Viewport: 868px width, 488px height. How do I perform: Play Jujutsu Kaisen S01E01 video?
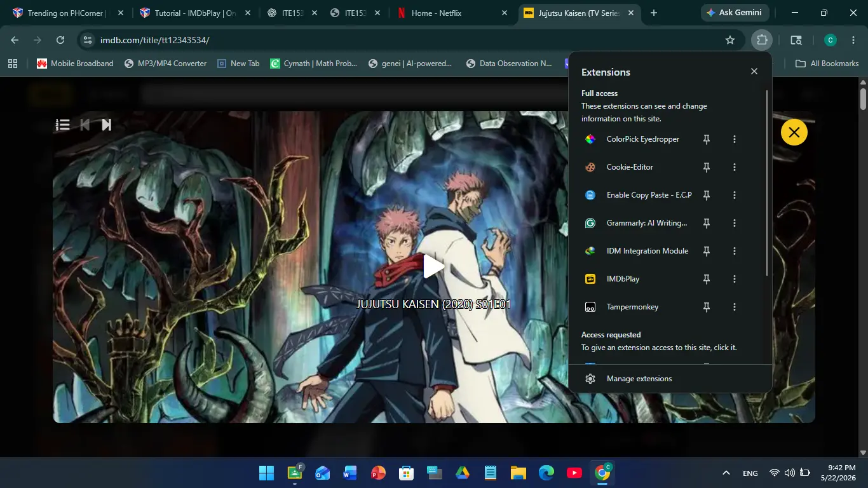pyautogui.click(x=434, y=266)
